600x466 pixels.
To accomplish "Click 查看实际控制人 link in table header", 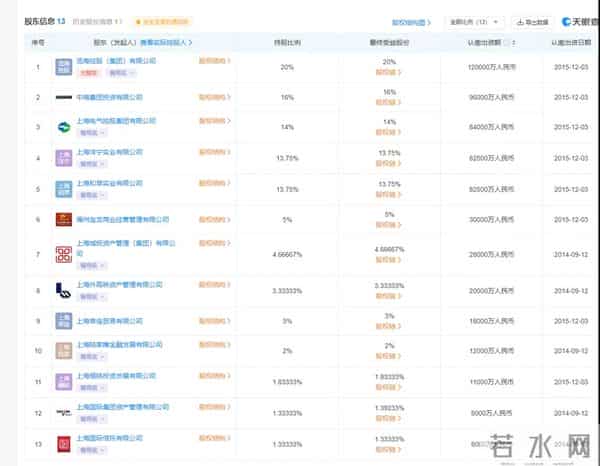I will coord(166,43).
